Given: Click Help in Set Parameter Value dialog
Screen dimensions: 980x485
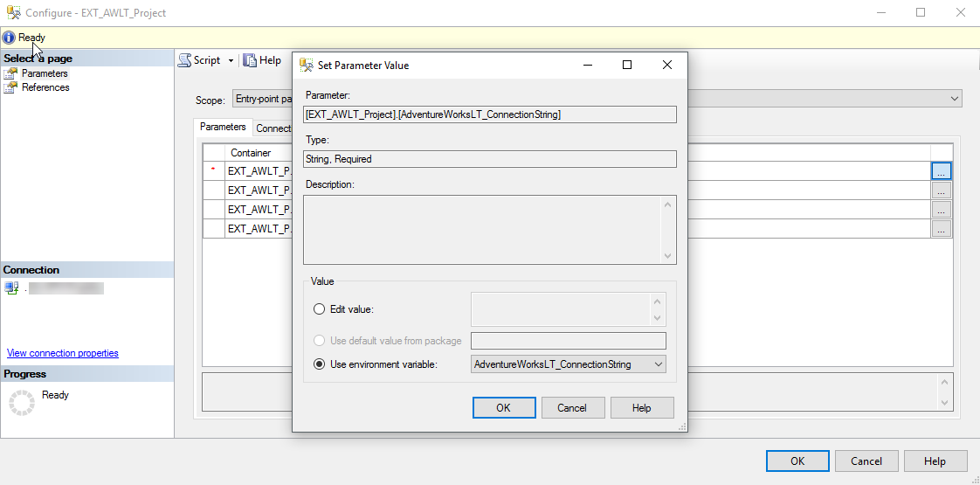Looking at the screenshot, I should coord(642,407).
